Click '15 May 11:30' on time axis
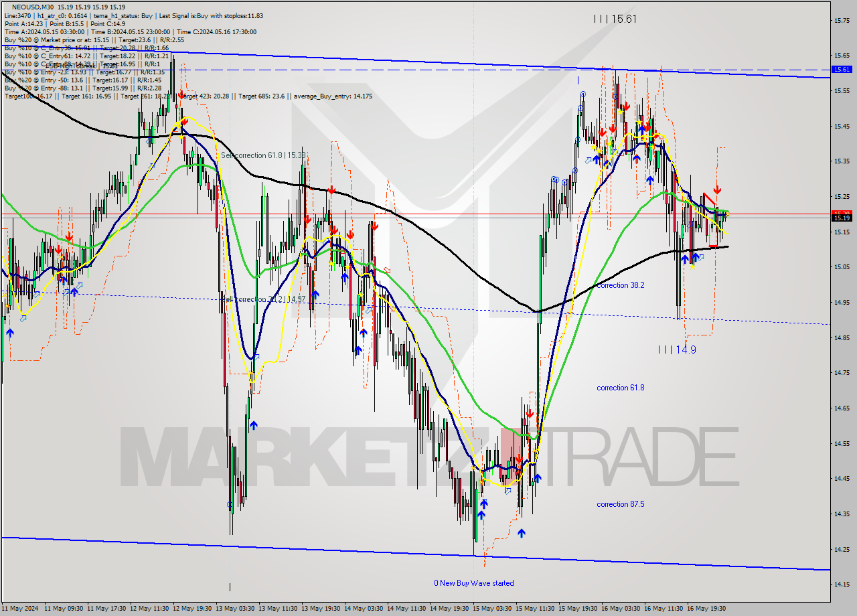This screenshot has height=616, width=857. click(x=535, y=609)
